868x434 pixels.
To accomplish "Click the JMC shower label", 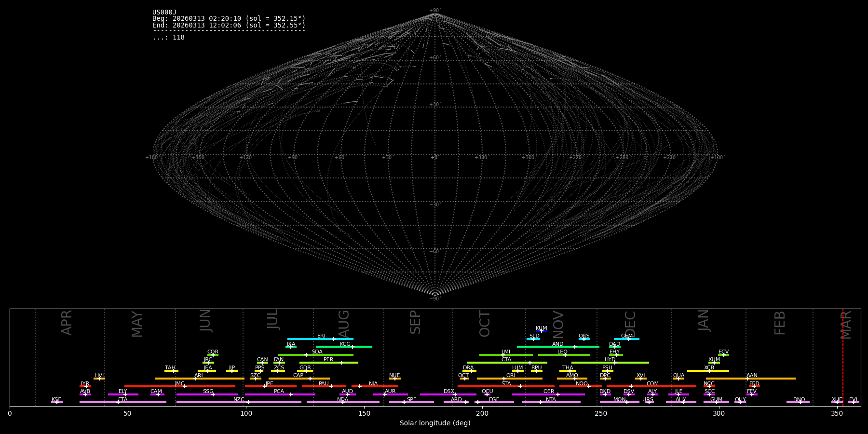I will (x=179, y=384).
